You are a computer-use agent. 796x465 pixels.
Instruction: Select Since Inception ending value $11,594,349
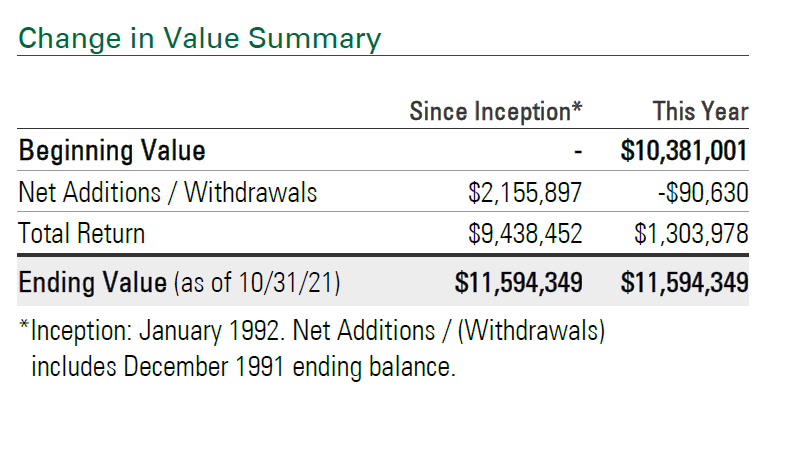pos(518,283)
